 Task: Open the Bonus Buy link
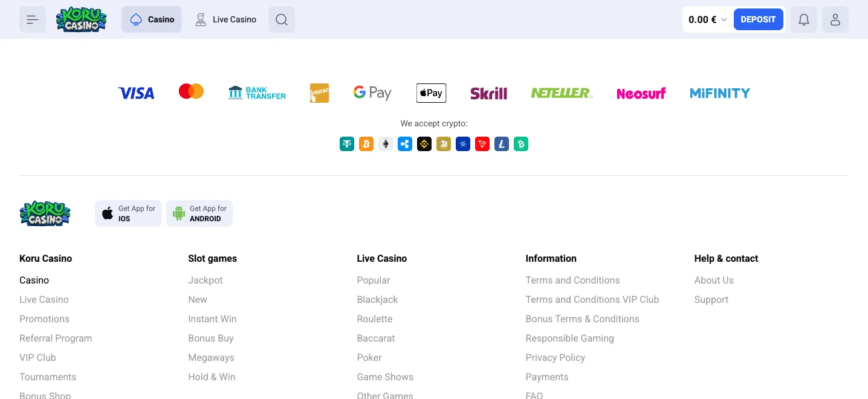pyautogui.click(x=211, y=338)
